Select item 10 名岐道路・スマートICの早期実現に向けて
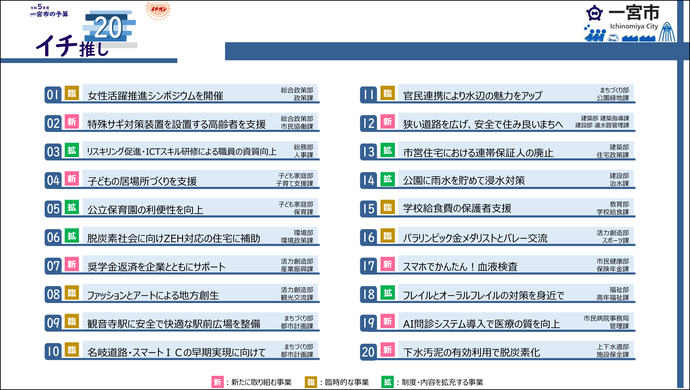690x390 pixels. click(x=182, y=351)
